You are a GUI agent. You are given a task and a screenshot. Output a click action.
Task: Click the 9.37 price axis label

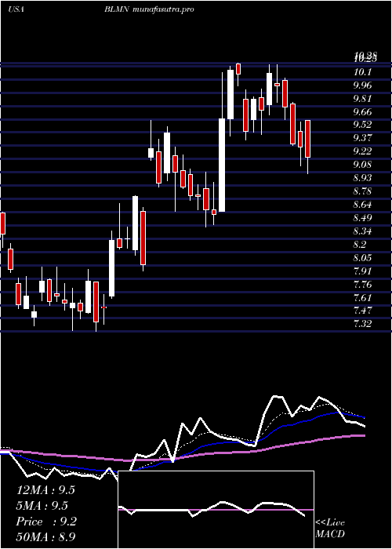[364, 138]
